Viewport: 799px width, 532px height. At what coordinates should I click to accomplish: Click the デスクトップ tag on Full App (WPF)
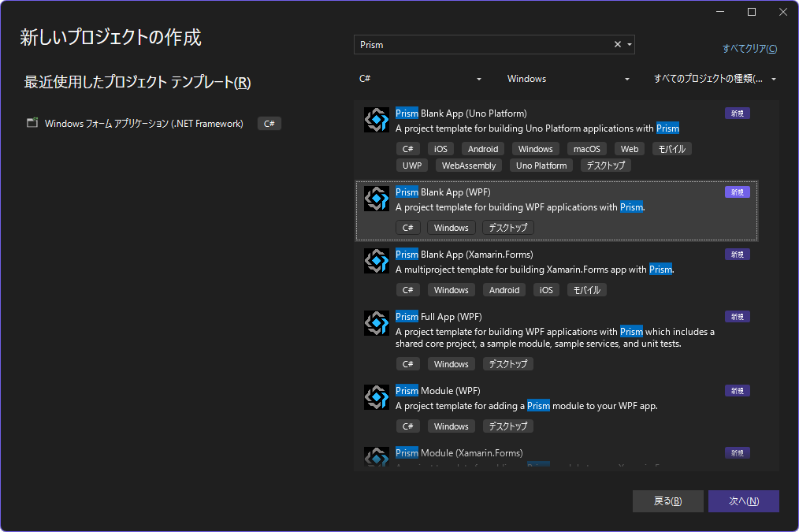pos(508,364)
